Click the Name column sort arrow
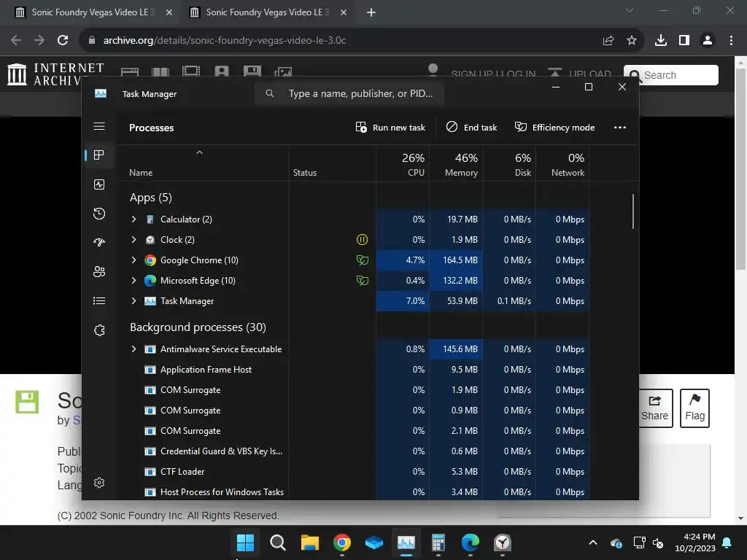 (x=200, y=152)
